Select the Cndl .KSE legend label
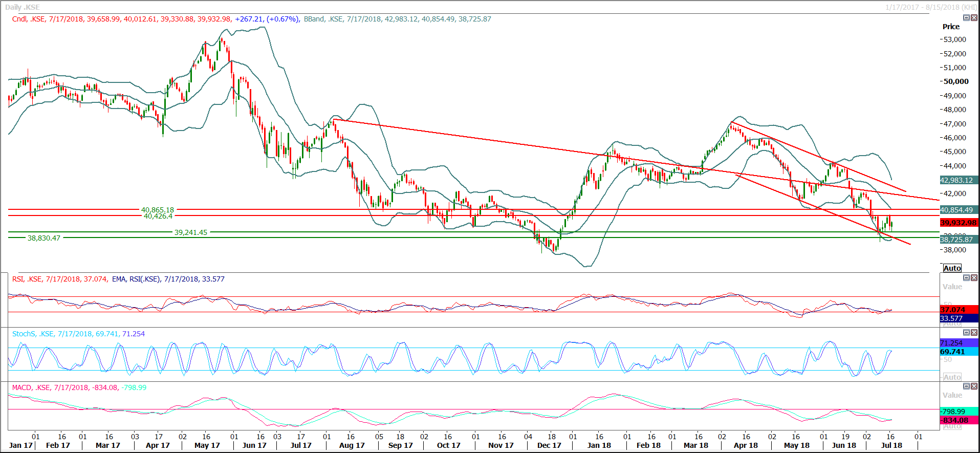The width and height of the screenshot is (980, 453). click(x=29, y=19)
